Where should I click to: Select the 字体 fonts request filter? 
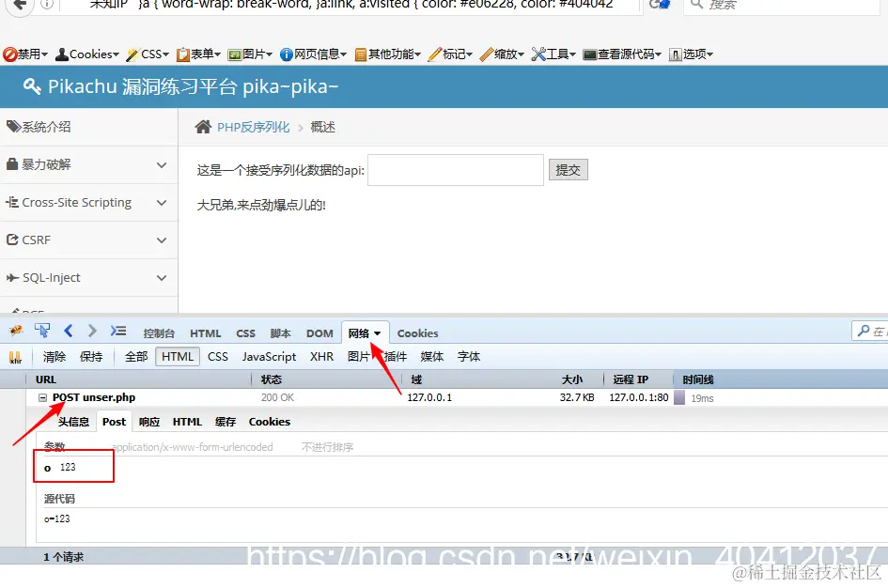point(468,357)
